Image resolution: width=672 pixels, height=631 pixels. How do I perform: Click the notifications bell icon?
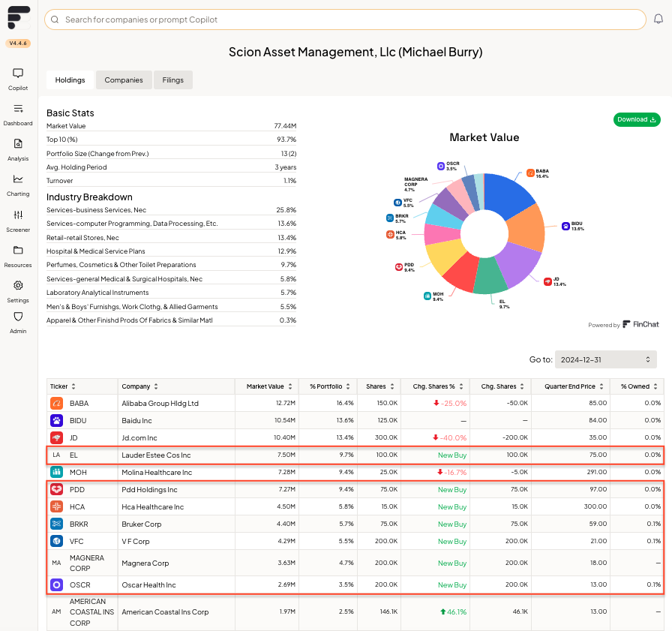pos(658,20)
